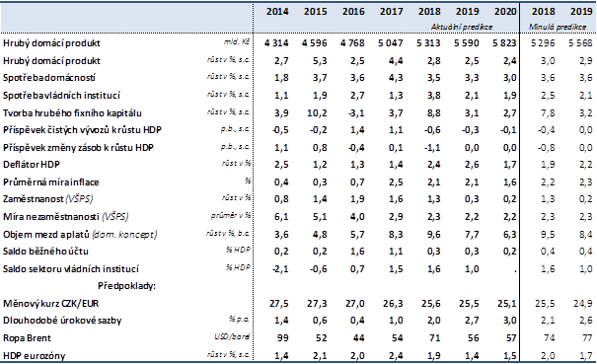Select Saldo sektoru vládních institucí label
The image size is (597, 364).
[x=71, y=269]
